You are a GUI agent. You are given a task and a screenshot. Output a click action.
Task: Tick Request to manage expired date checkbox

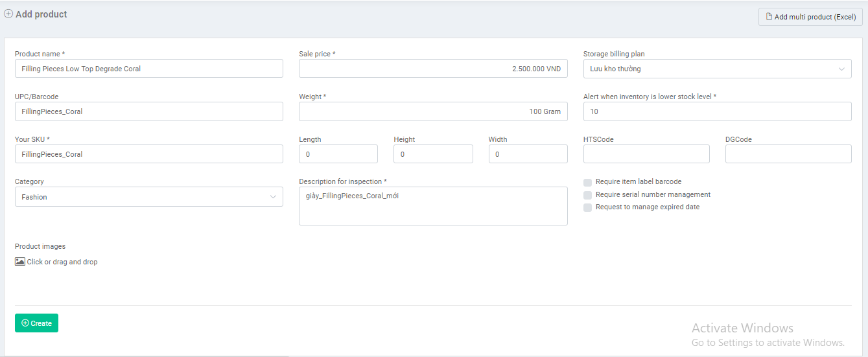[x=587, y=207]
